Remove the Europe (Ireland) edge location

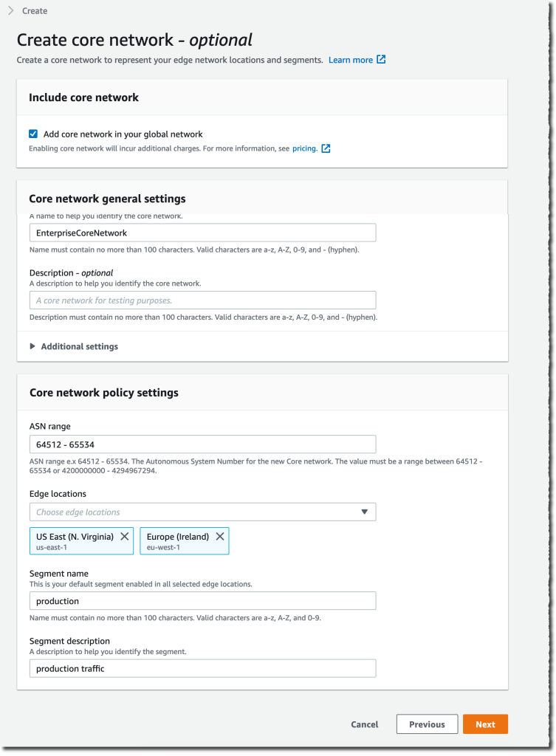pyautogui.click(x=220, y=535)
